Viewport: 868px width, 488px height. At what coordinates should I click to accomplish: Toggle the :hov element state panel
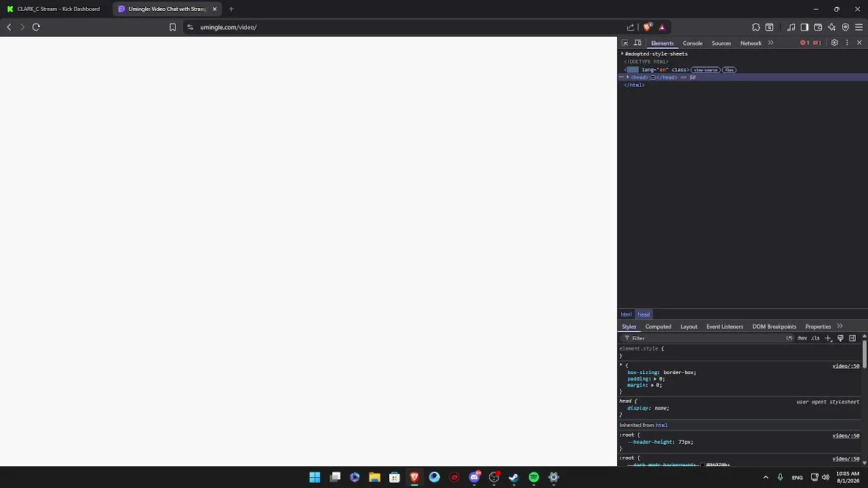point(802,338)
